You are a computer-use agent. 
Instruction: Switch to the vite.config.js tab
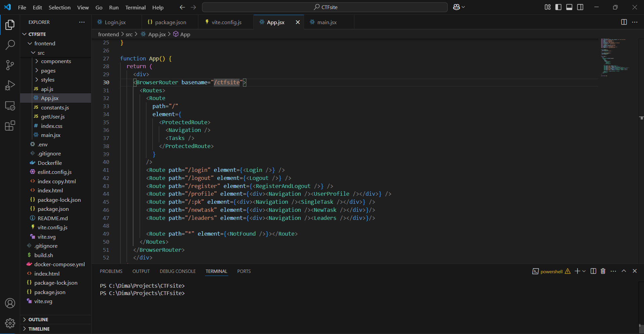pos(226,22)
